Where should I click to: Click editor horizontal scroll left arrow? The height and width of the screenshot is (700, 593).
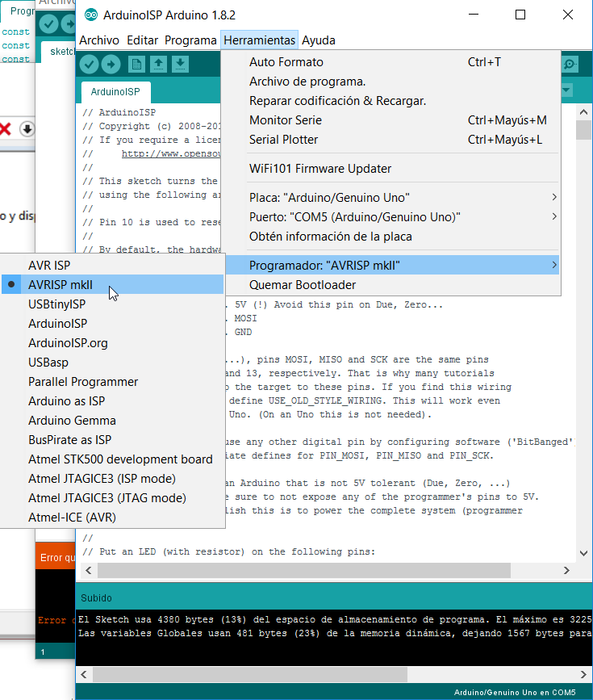pos(89,570)
